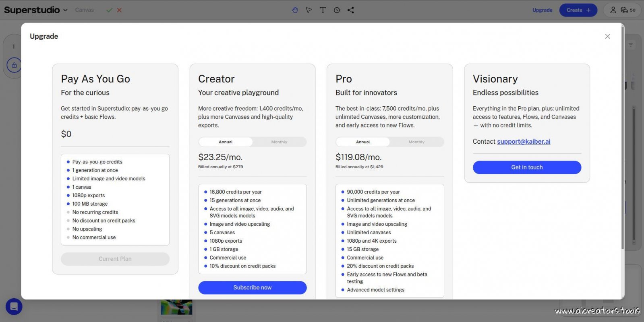Click Subscribe now for Creator plan

coord(252,287)
